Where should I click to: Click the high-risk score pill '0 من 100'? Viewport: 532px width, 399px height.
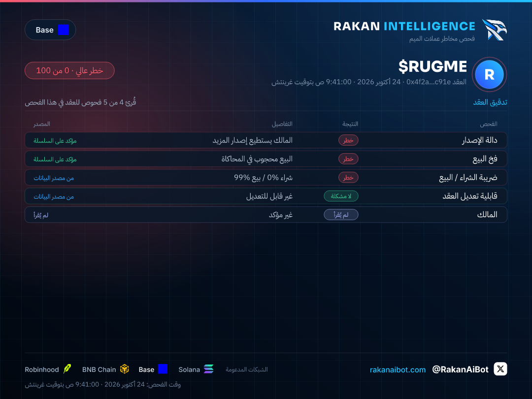pyautogui.click(x=69, y=70)
